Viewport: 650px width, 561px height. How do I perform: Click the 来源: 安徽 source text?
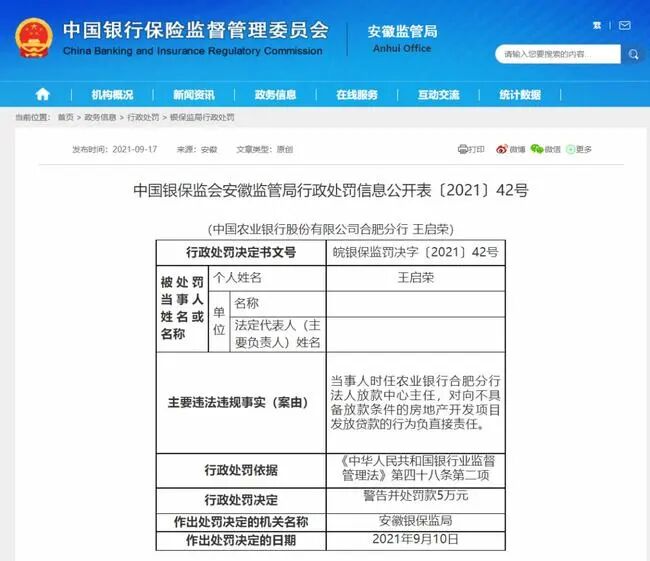pyautogui.click(x=197, y=149)
